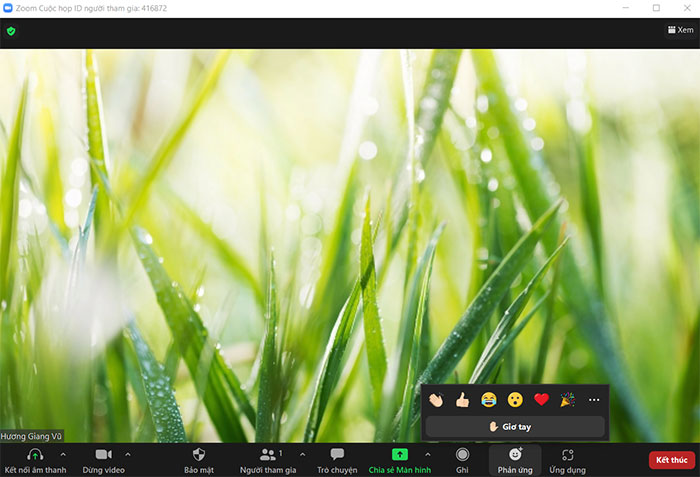
Task: Open more reactions with ellipsis
Action: pos(594,400)
